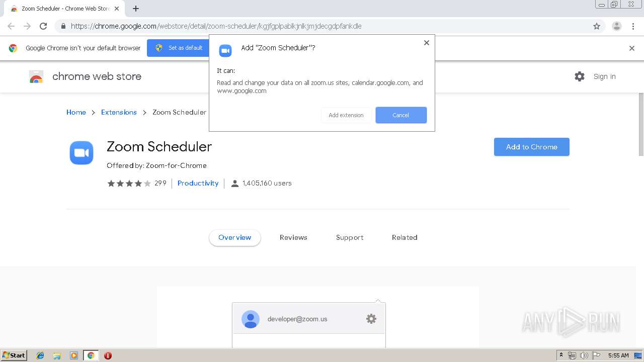
Task: Click the star rating of 299 reviews
Action: coord(129,184)
